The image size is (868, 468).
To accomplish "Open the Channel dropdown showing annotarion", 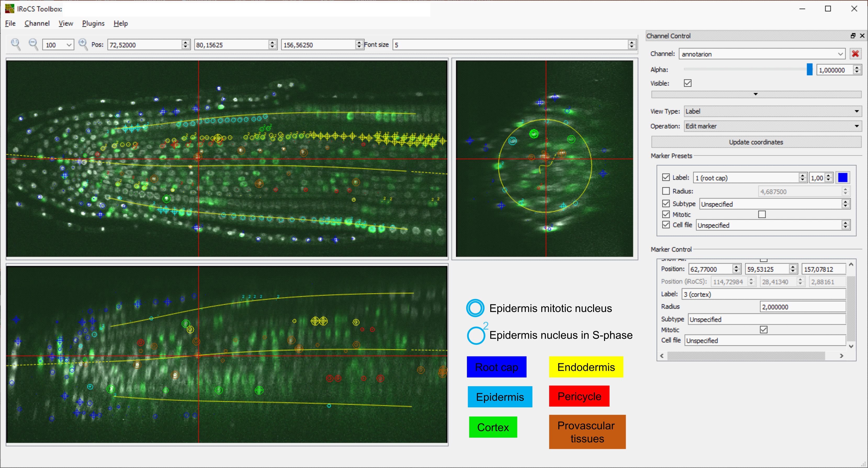I will pos(762,54).
